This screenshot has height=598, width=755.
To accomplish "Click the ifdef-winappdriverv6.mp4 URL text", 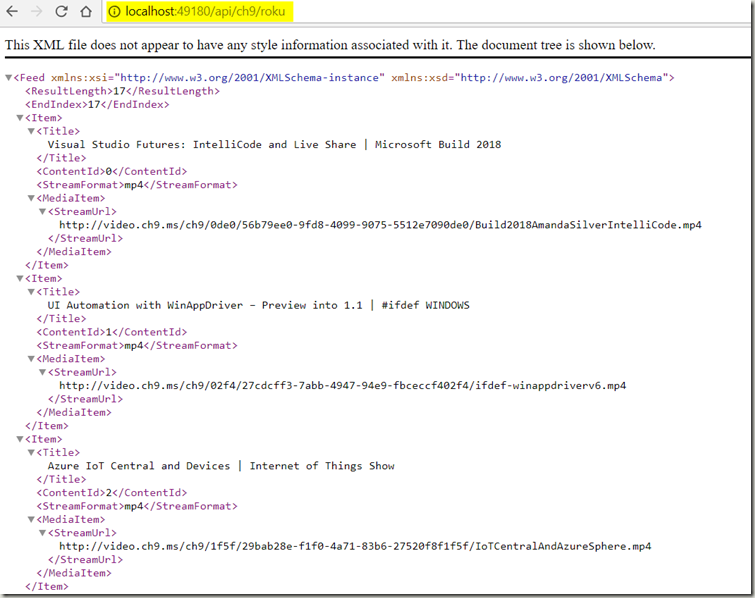I will click(343, 386).
